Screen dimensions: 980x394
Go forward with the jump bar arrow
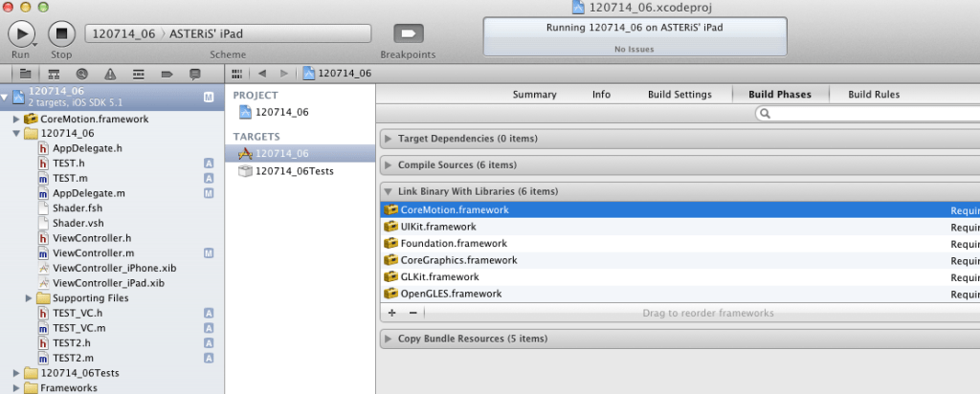tap(283, 74)
